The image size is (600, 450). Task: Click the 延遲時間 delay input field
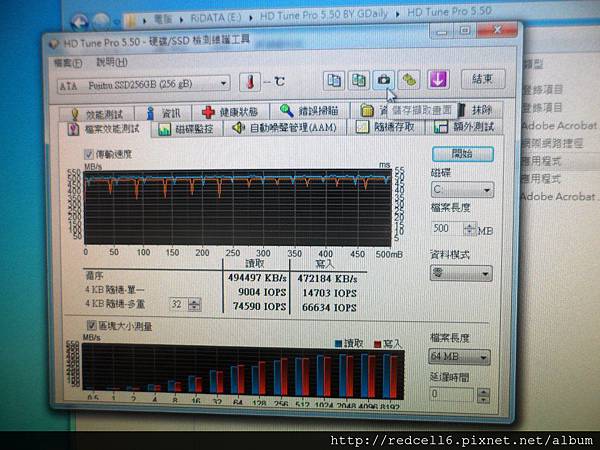(452, 395)
